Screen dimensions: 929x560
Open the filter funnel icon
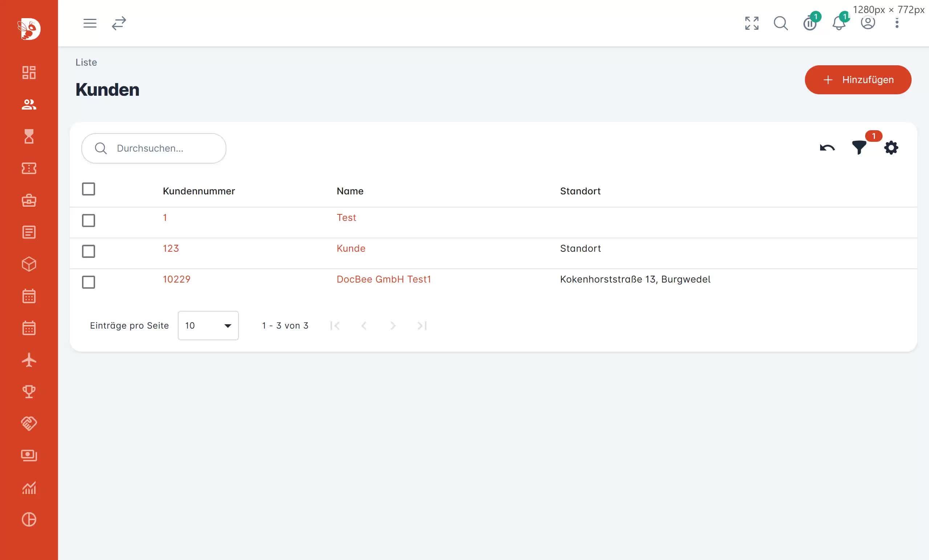coord(859,148)
